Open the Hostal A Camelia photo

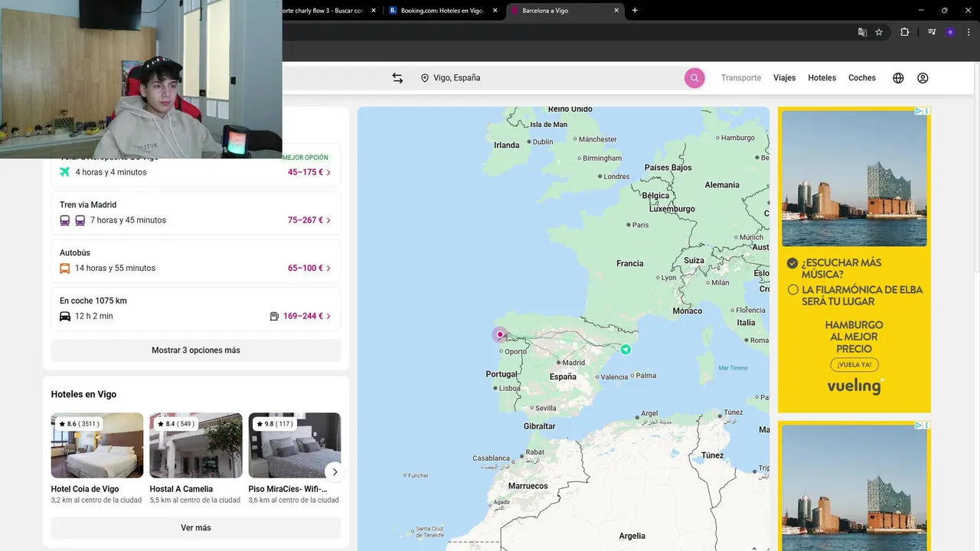196,445
